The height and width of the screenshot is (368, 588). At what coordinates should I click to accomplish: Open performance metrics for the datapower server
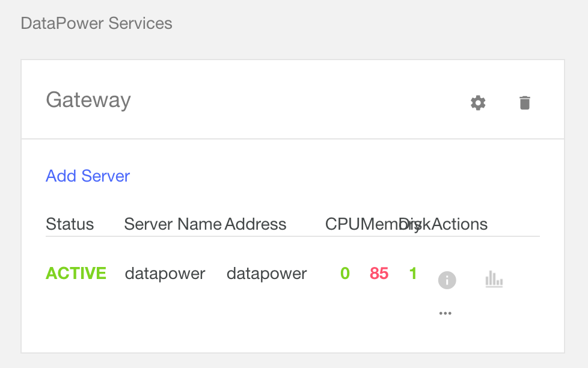click(494, 280)
